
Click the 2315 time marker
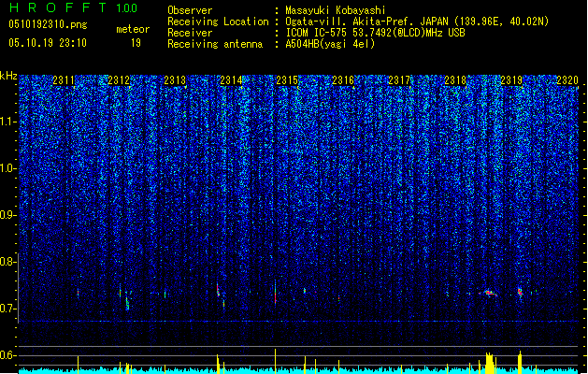[x=287, y=80]
